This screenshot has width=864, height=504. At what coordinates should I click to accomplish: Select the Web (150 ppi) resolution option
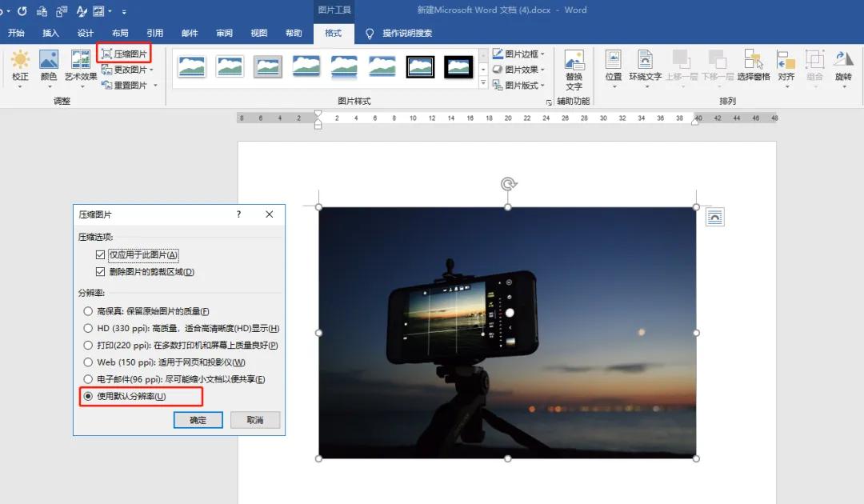tap(88, 362)
